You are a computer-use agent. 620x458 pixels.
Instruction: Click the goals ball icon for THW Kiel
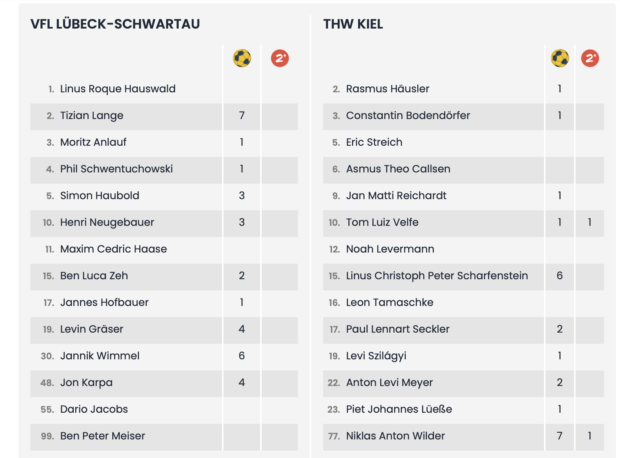(x=560, y=58)
